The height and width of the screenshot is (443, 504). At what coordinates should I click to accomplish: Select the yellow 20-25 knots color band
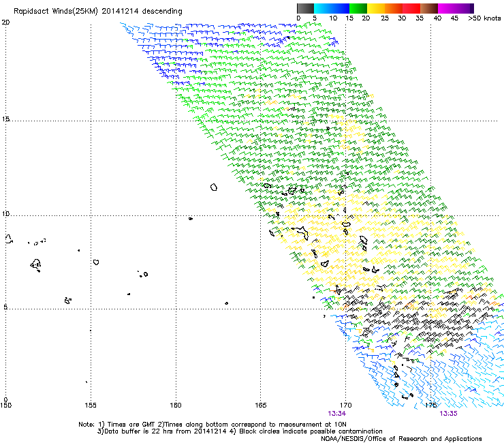click(376, 8)
